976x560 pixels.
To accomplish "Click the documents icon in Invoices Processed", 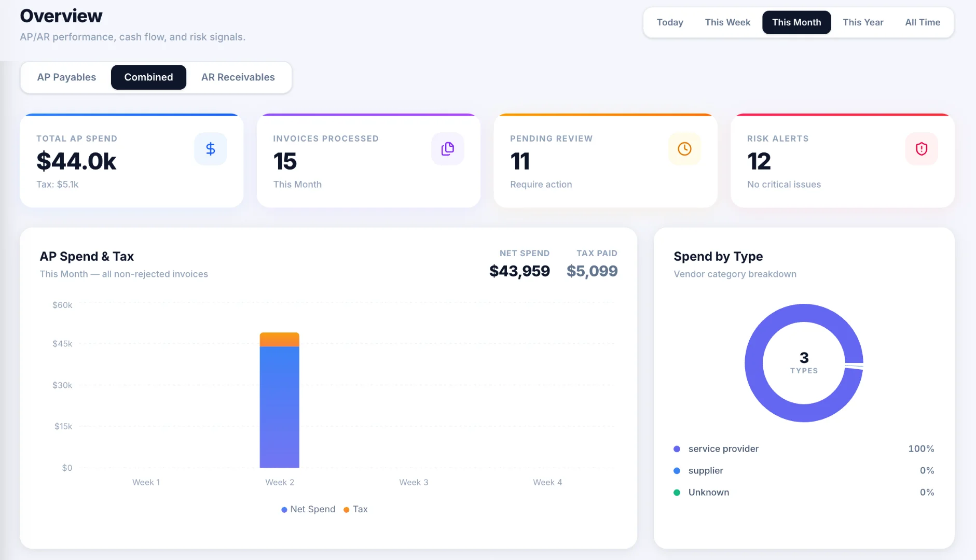I will (448, 149).
